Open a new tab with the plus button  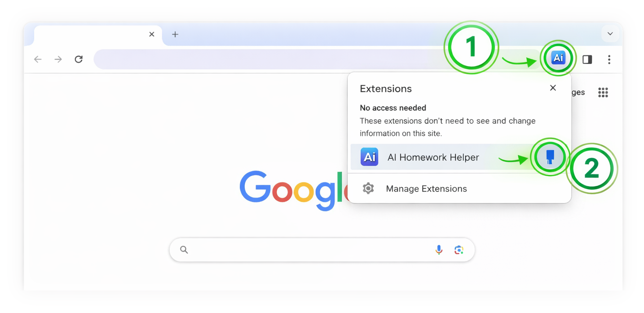pyautogui.click(x=175, y=34)
